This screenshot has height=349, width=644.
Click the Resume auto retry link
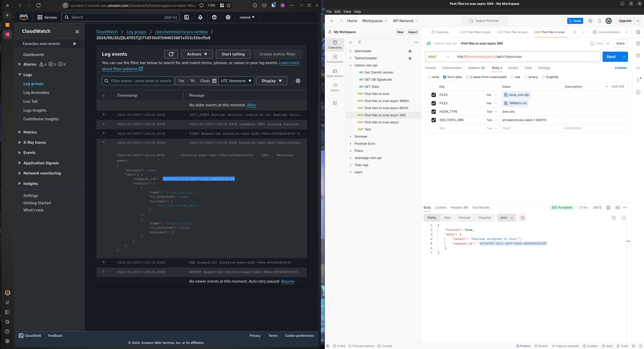coord(288,281)
